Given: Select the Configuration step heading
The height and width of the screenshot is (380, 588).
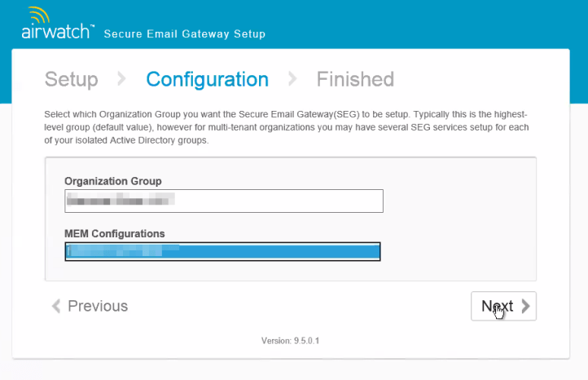Looking at the screenshot, I should [x=207, y=79].
